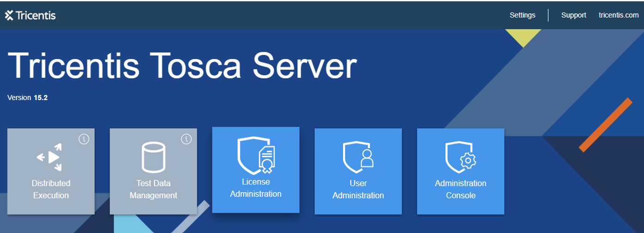Click the Administration Console gear shield icon
The height and width of the screenshot is (233, 644).
(x=460, y=157)
